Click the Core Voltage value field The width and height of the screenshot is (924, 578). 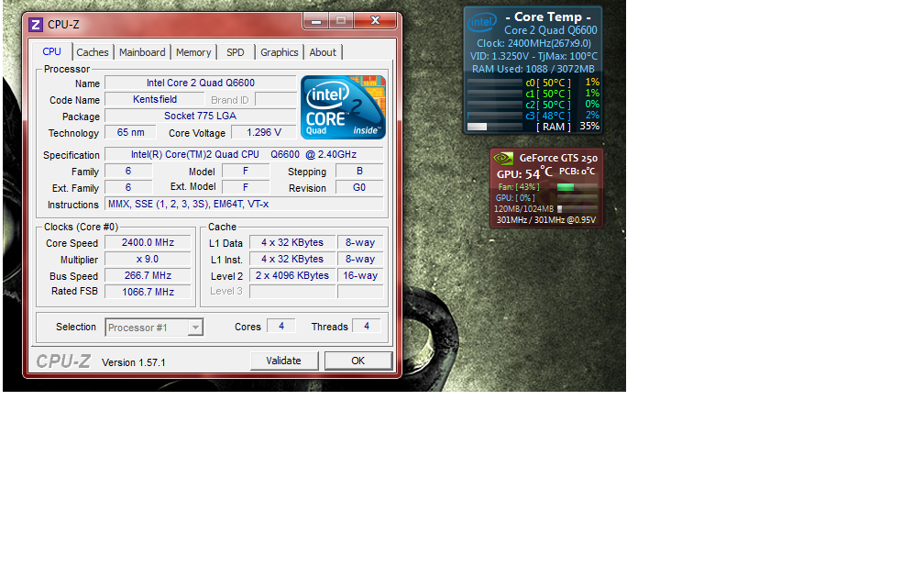click(265, 133)
